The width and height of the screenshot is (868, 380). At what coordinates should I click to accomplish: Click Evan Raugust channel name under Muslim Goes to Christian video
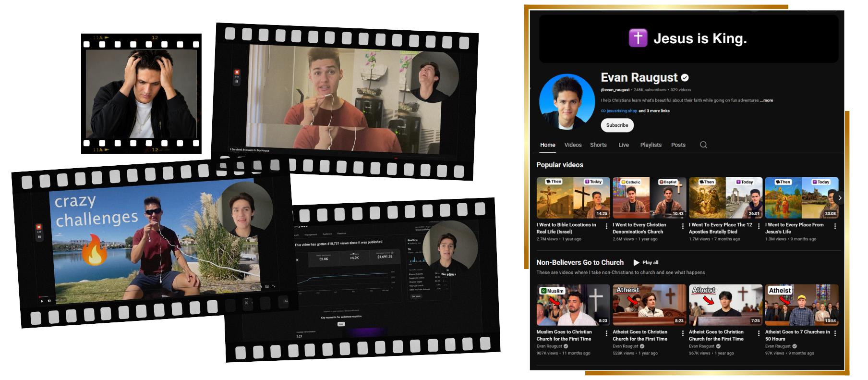tap(549, 346)
